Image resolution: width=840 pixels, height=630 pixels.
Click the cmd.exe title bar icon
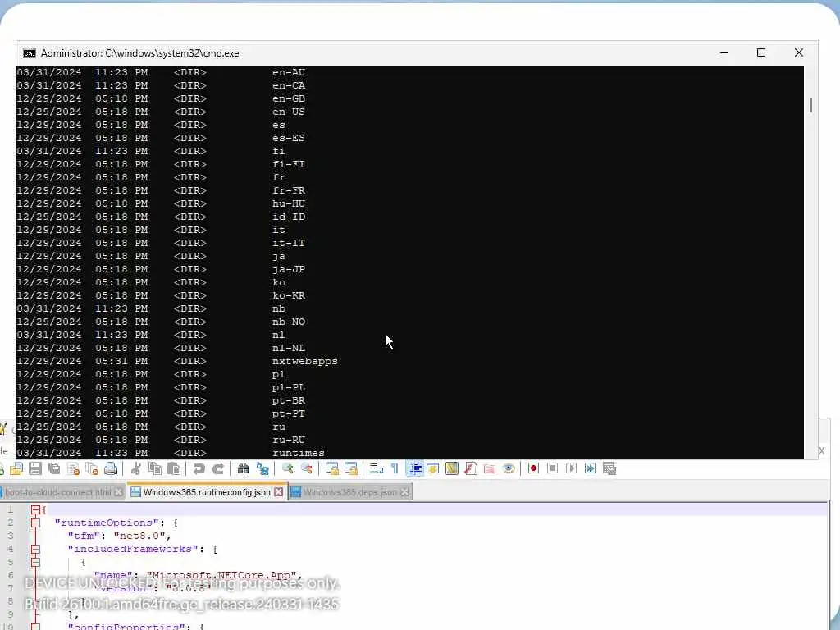pos(30,53)
